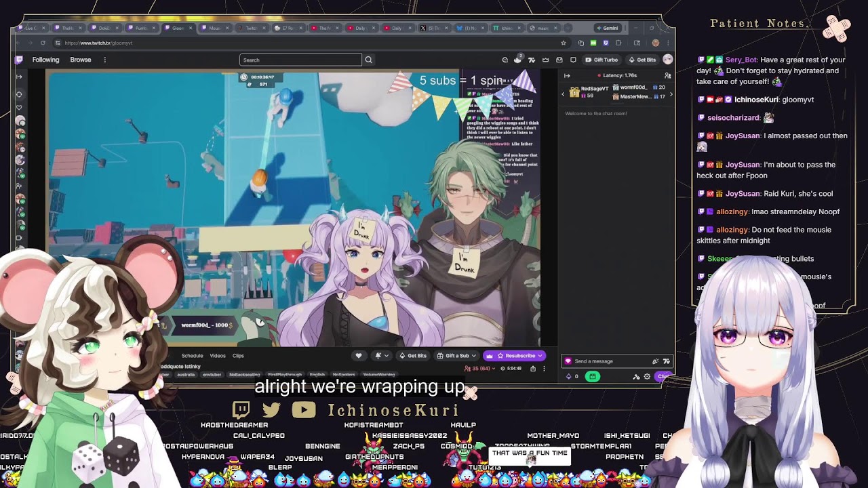Open the Twitch home logo
This screenshot has width=868, height=488.
pyautogui.click(x=20, y=60)
